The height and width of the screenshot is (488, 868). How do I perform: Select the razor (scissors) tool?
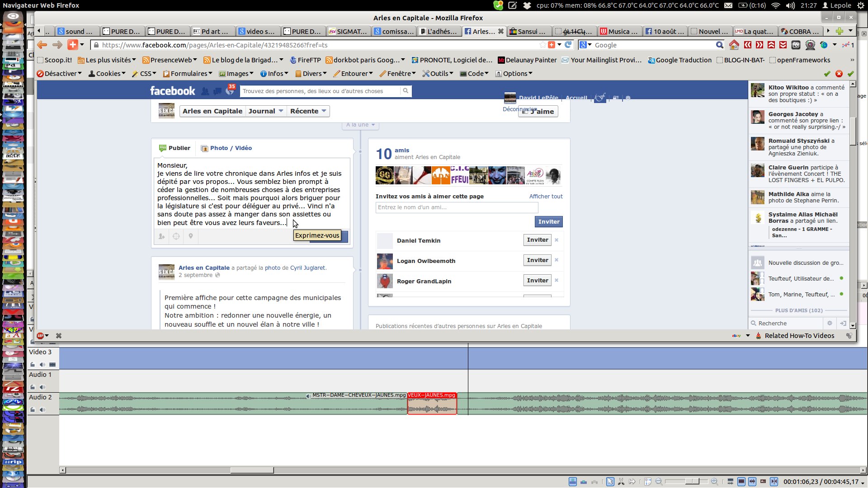pos(621,482)
